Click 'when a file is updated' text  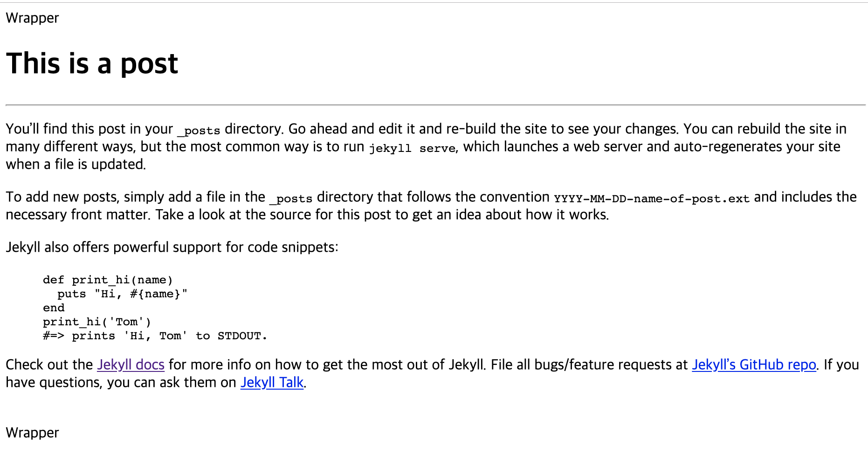(76, 164)
